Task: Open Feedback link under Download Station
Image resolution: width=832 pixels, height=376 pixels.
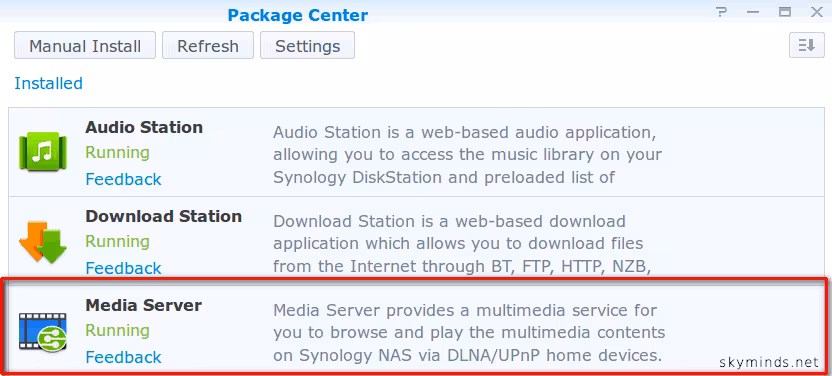Action: point(123,268)
